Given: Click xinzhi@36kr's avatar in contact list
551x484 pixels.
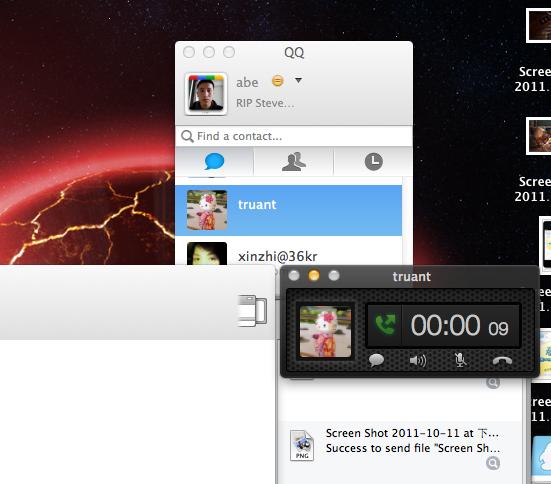Looking at the screenshot, I should tap(207, 253).
